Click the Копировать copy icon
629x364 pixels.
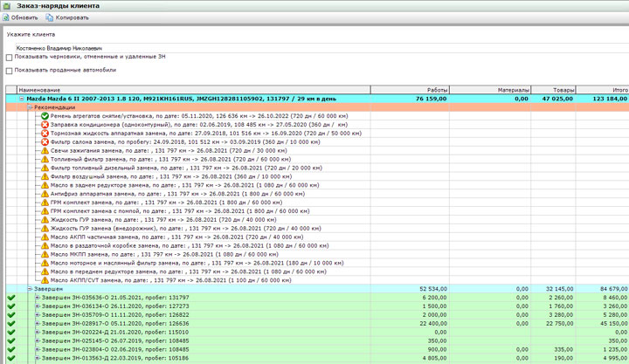click(50, 17)
